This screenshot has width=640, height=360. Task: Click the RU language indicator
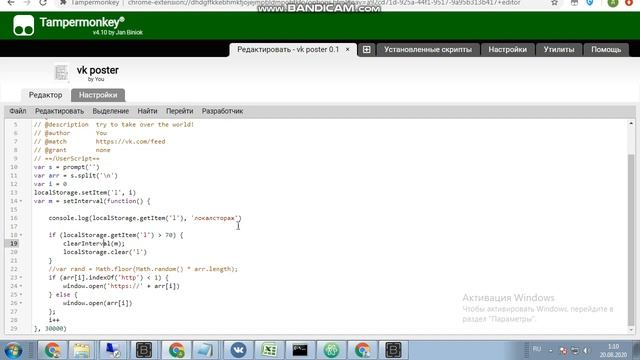click(x=537, y=349)
